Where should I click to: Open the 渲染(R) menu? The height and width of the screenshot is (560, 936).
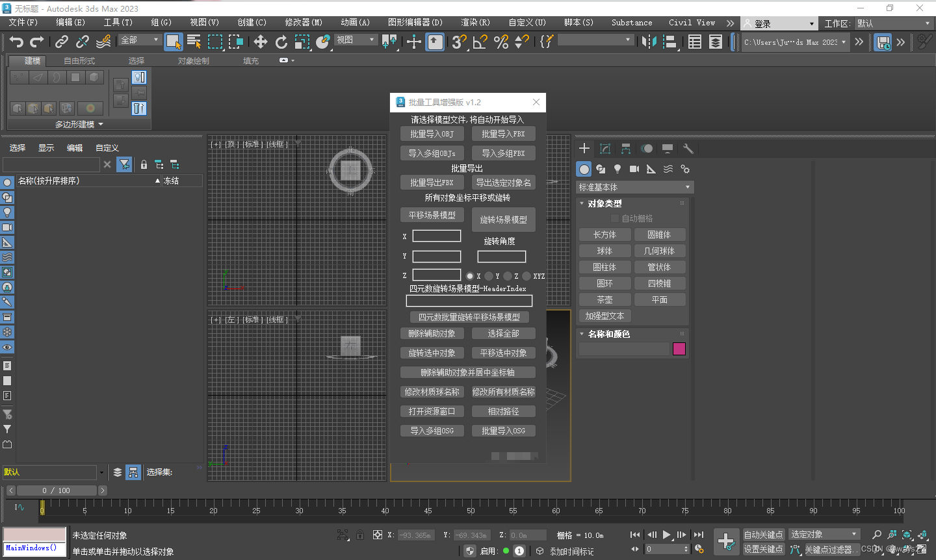(x=475, y=22)
